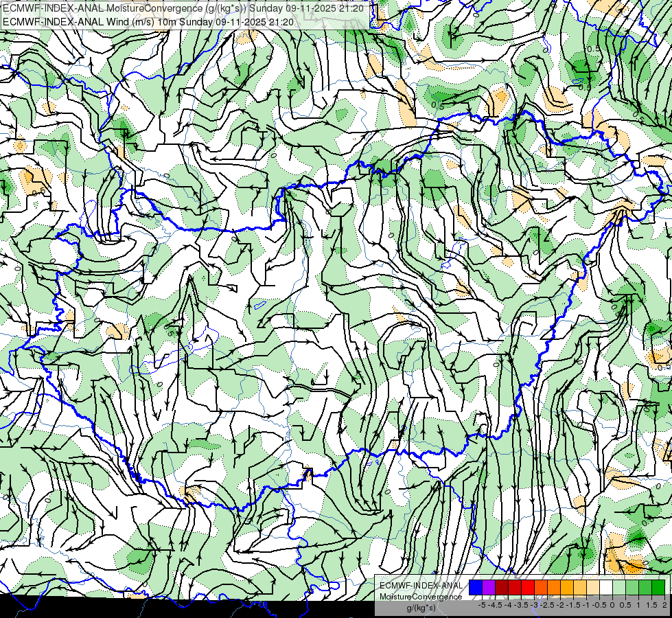Select the lightest green legend swatch
Viewport: 672px width, 618px height.
click(x=619, y=587)
